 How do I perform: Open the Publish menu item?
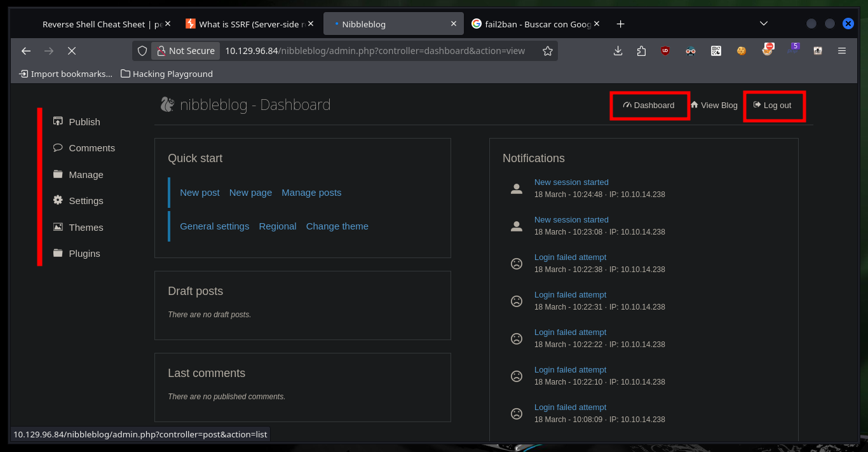pos(85,121)
